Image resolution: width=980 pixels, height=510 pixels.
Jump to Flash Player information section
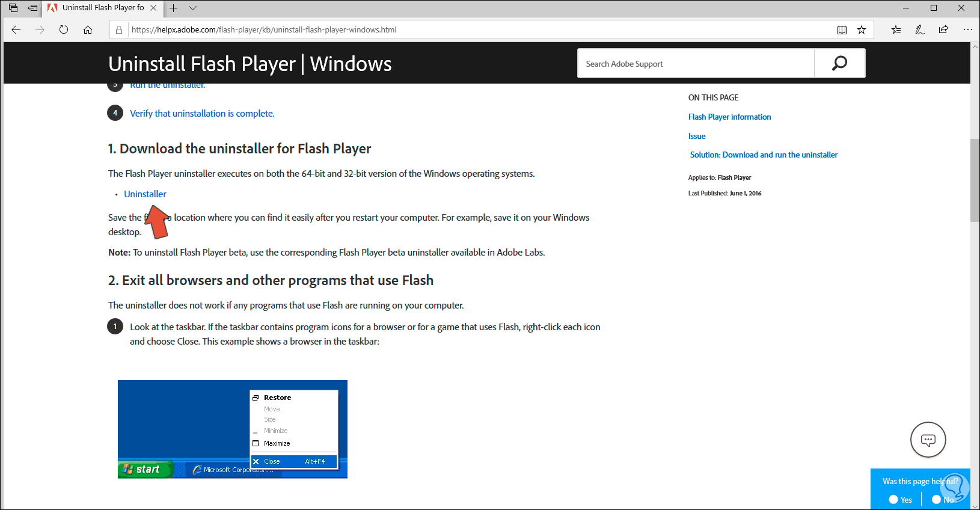pyautogui.click(x=729, y=117)
